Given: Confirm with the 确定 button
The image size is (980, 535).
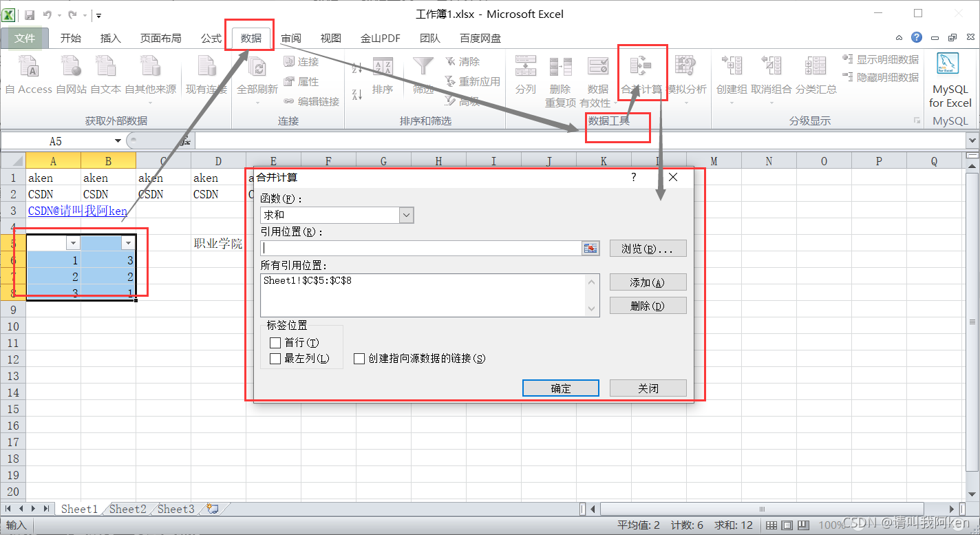Looking at the screenshot, I should [561, 388].
